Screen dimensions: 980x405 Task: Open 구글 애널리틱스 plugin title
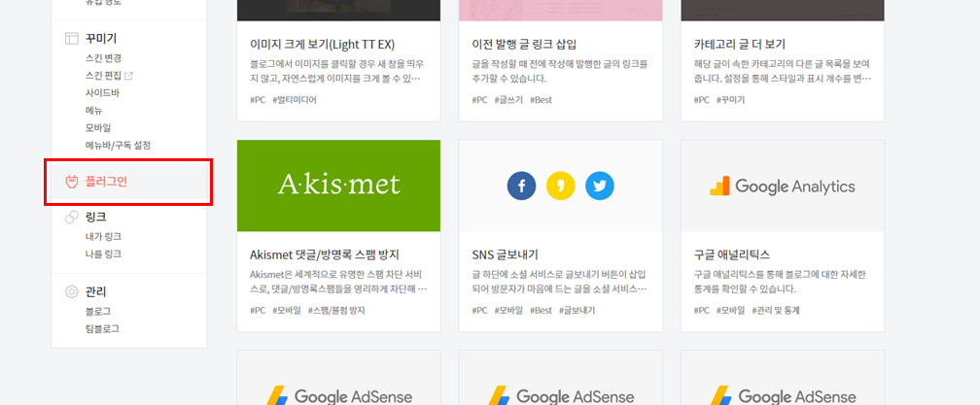pyautogui.click(x=732, y=254)
